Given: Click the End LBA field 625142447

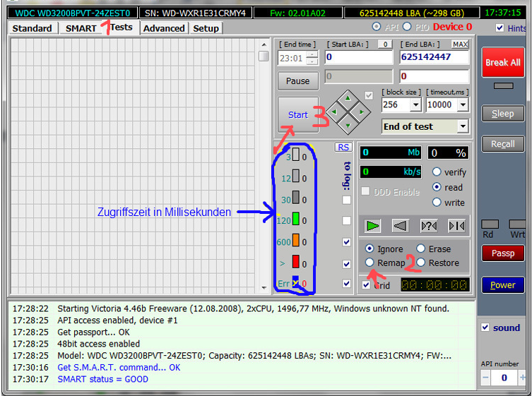Looking at the screenshot, I should tap(435, 57).
